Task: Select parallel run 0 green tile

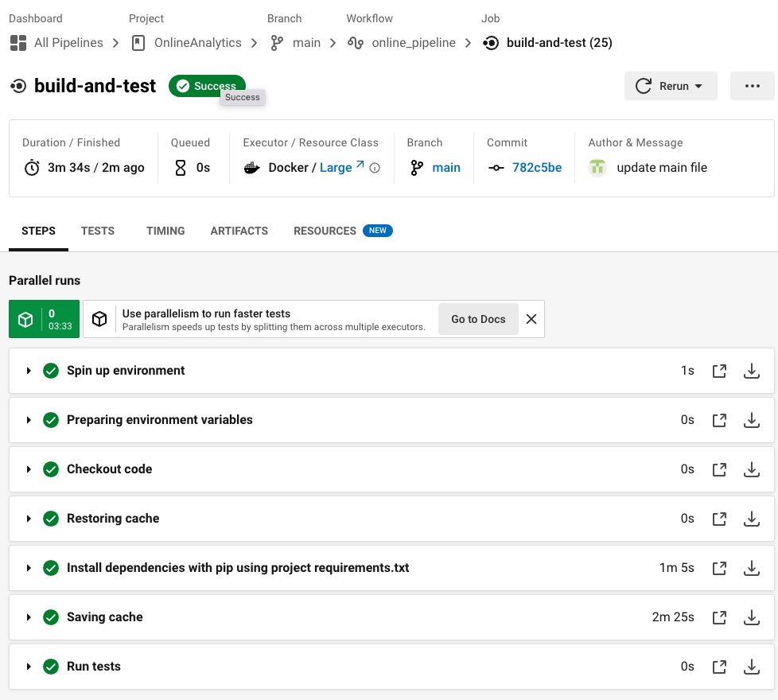Action: click(x=45, y=319)
